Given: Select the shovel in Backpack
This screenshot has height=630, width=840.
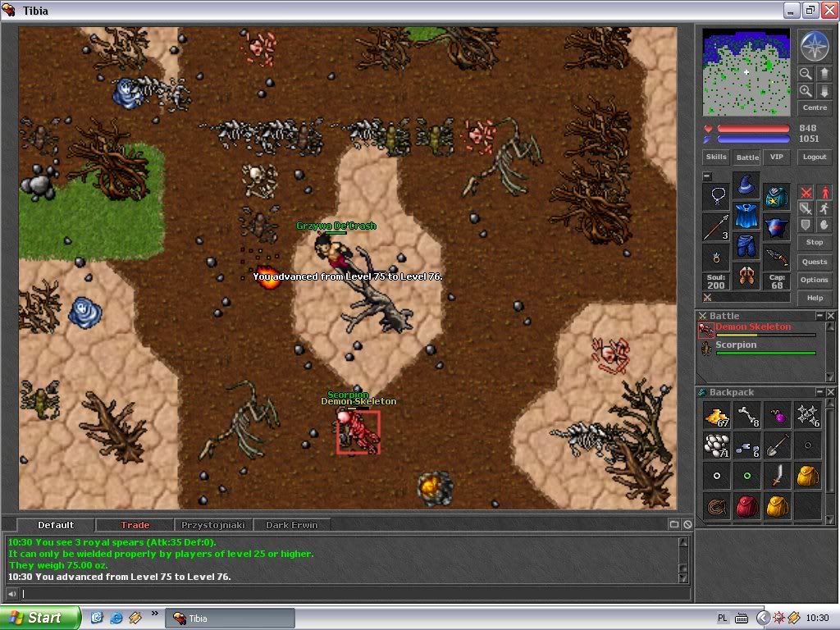Looking at the screenshot, I should pos(778,445).
